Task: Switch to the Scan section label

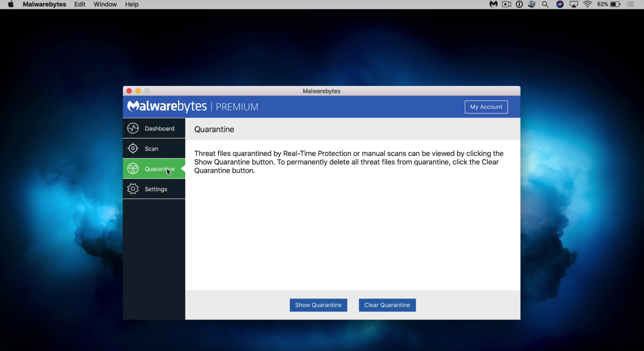Action: (151, 149)
